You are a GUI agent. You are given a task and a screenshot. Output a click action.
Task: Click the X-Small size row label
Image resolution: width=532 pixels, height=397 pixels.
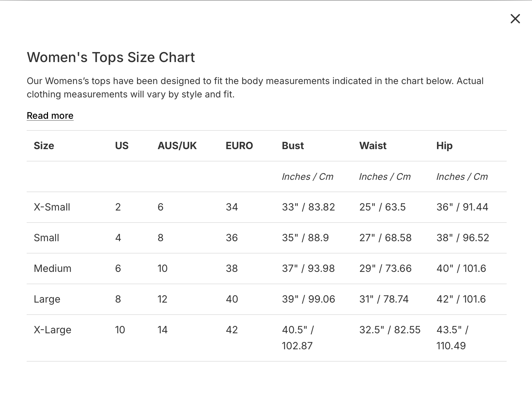tap(52, 207)
